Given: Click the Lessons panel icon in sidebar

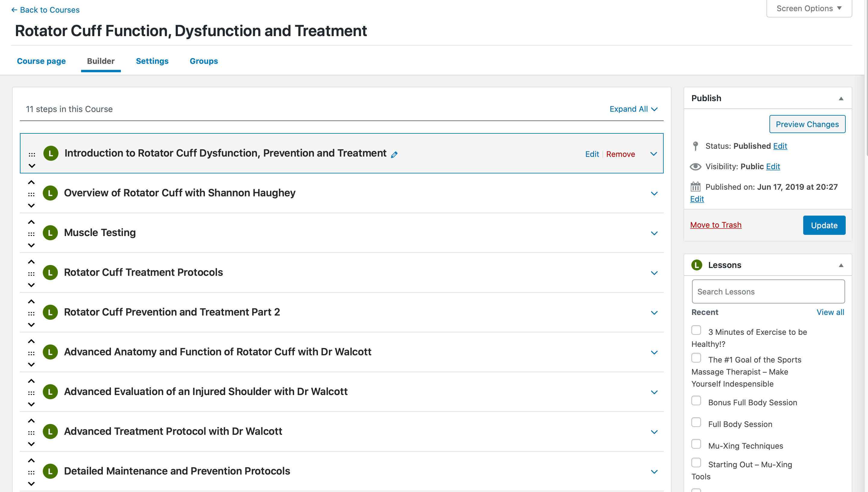Looking at the screenshot, I should 697,264.
